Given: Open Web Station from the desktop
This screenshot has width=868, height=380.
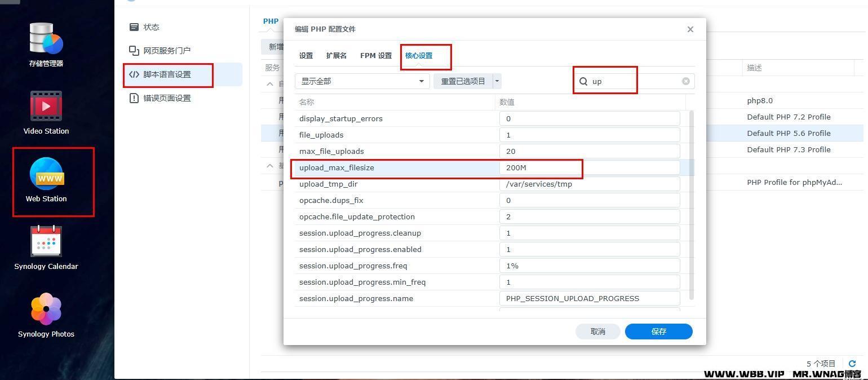Looking at the screenshot, I should (46, 182).
